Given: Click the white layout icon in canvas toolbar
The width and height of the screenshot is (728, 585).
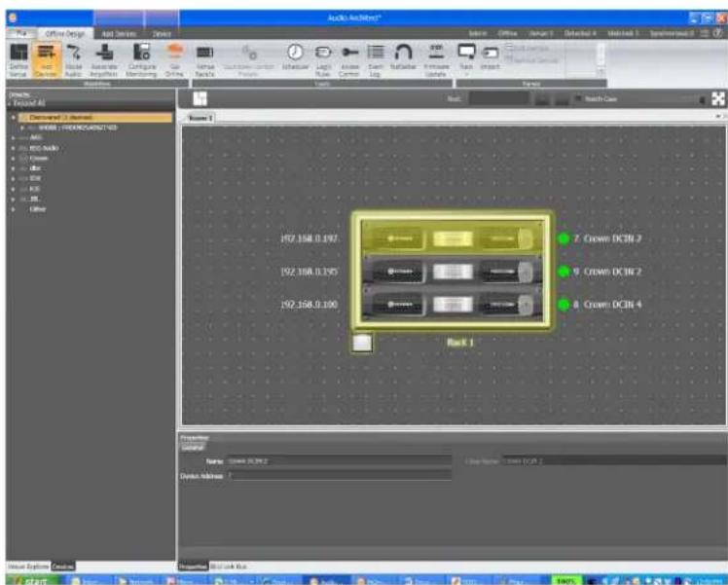Looking at the screenshot, I should [x=200, y=98].
